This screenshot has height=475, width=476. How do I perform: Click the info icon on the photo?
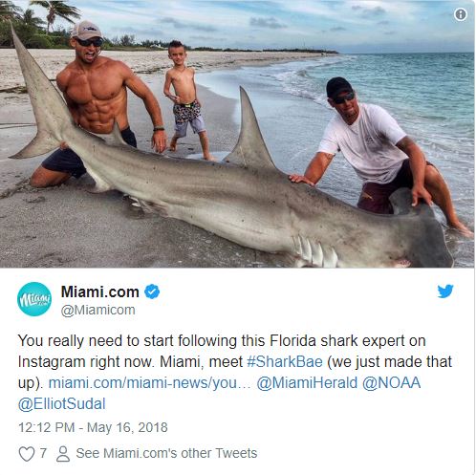coord(461,14)
